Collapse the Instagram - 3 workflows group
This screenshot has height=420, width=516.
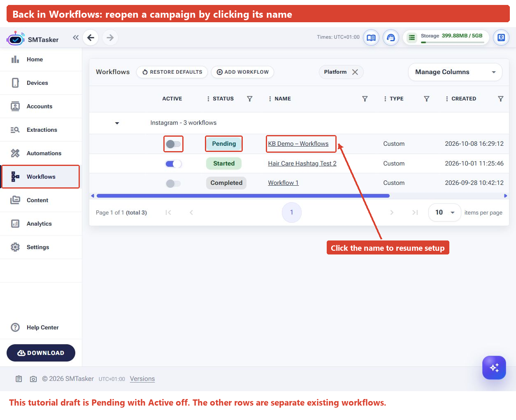coord(117,123)
